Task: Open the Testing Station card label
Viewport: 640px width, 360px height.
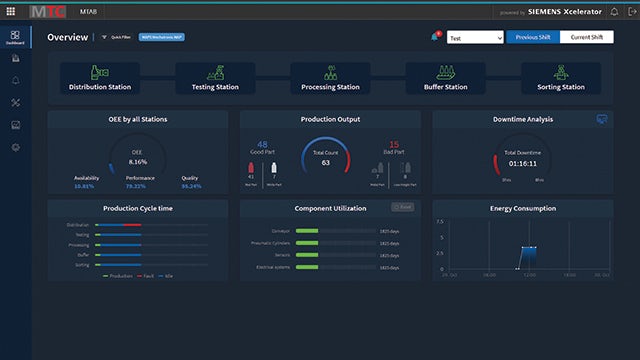Action: click(215, 87)
